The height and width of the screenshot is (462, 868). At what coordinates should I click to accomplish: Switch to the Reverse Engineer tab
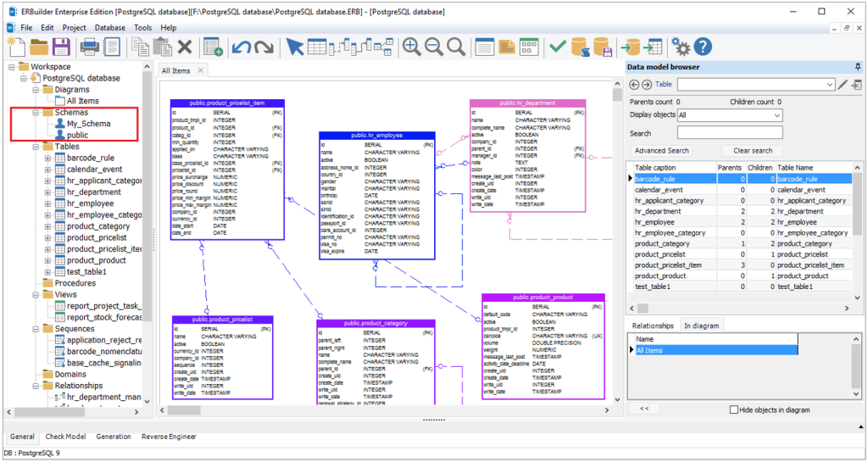[170, 437]
